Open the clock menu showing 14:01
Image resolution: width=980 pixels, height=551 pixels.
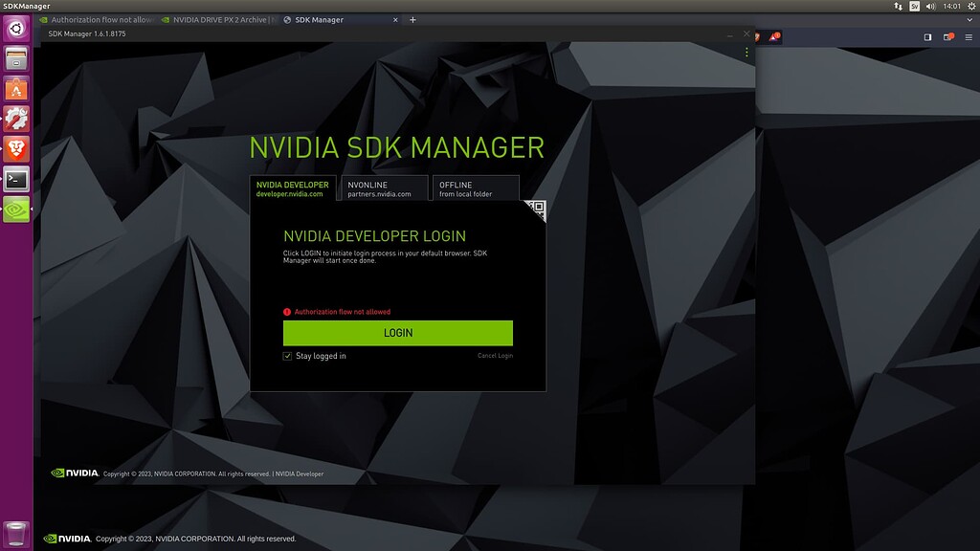pyautogui.click(x=951, y=7)
